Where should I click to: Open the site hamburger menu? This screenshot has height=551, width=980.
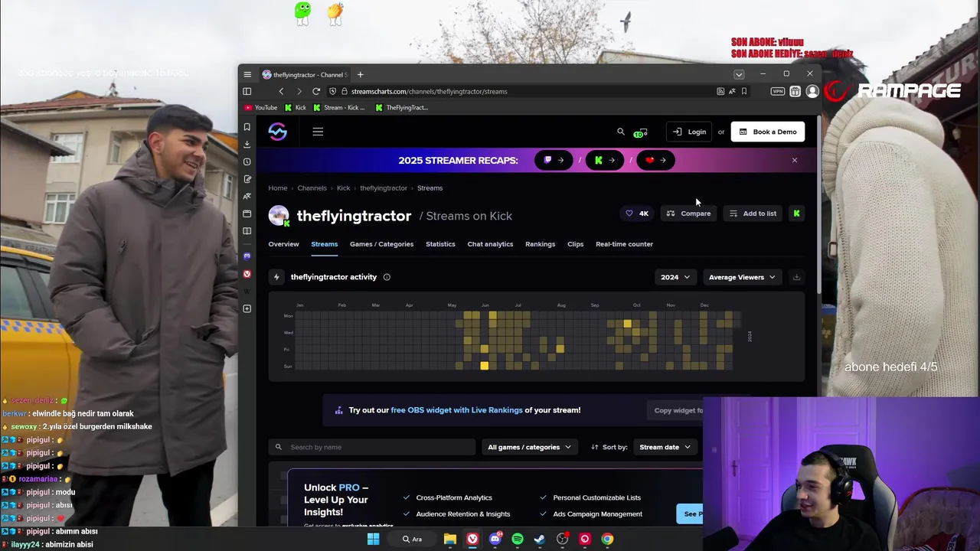[318, 132]
